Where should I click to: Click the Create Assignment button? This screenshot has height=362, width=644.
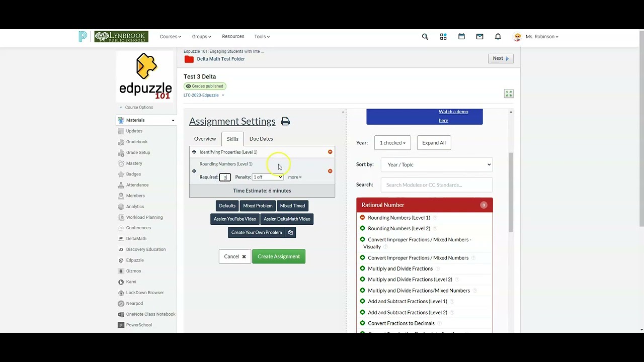click(279, 256)
